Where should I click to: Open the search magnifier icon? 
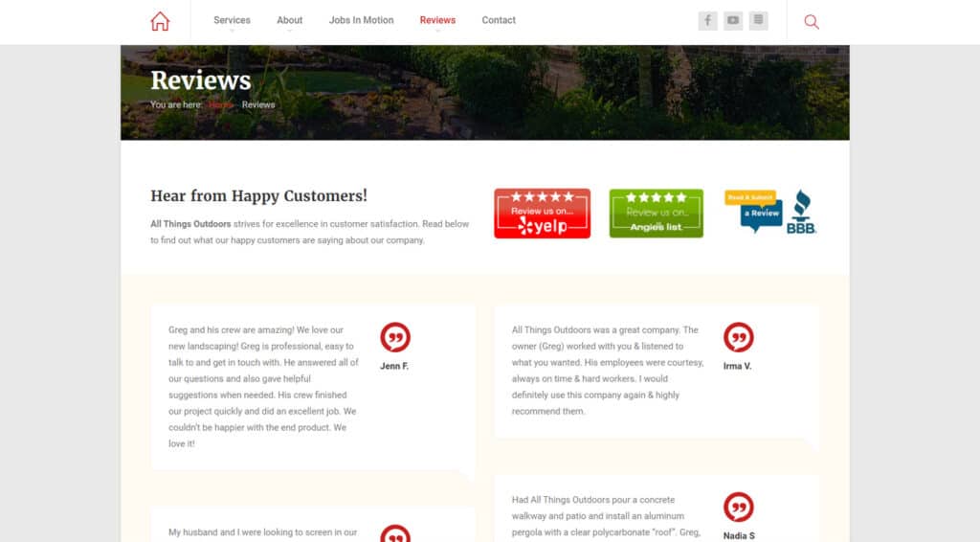click(x=812, y=22)
